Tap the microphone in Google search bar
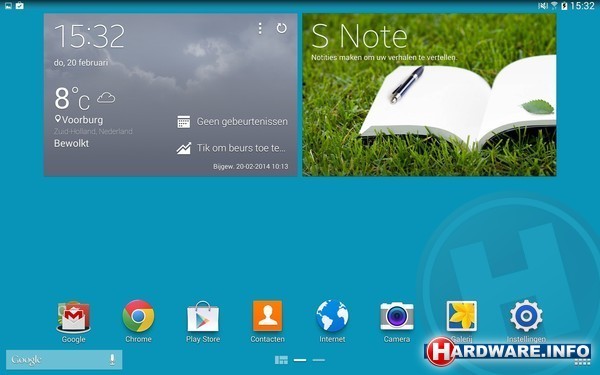 [112, 359]
